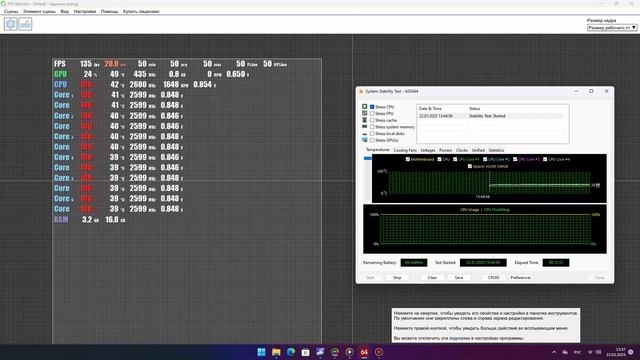Click the CPU Usage graph label
Screen dimensions: 640x360
(469, 210)
